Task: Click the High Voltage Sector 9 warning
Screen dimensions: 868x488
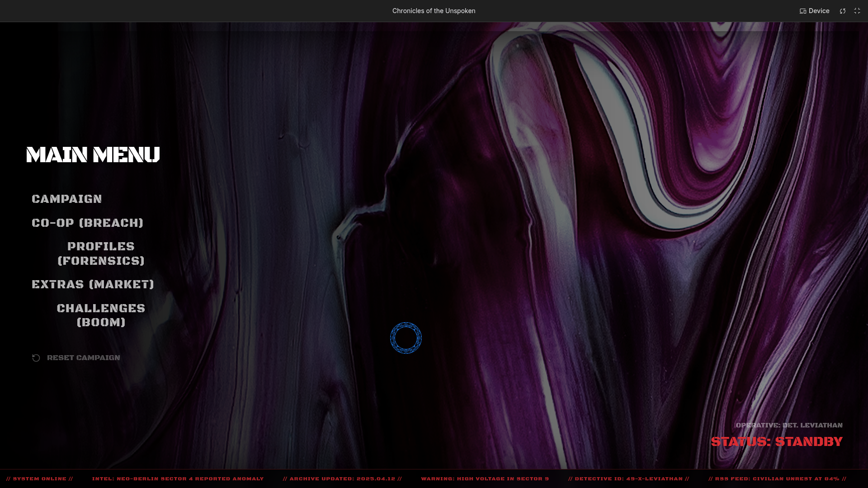Action: [485, 479]
